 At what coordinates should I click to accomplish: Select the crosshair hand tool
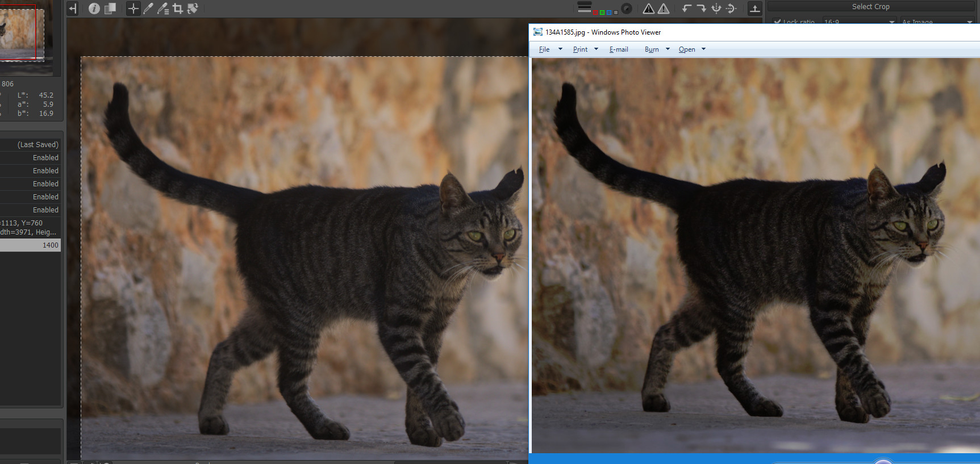133,9
